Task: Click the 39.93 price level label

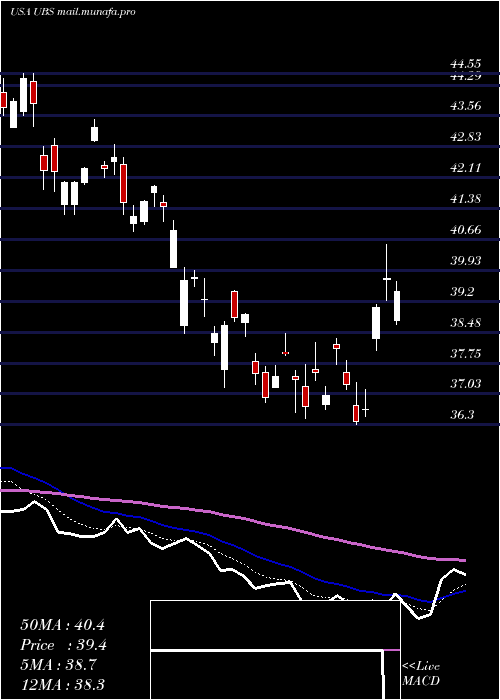Action: click(x=466, y=261)
